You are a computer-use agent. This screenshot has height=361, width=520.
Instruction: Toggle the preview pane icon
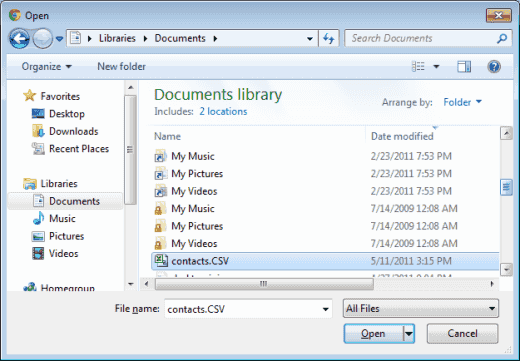coord(464,67)
